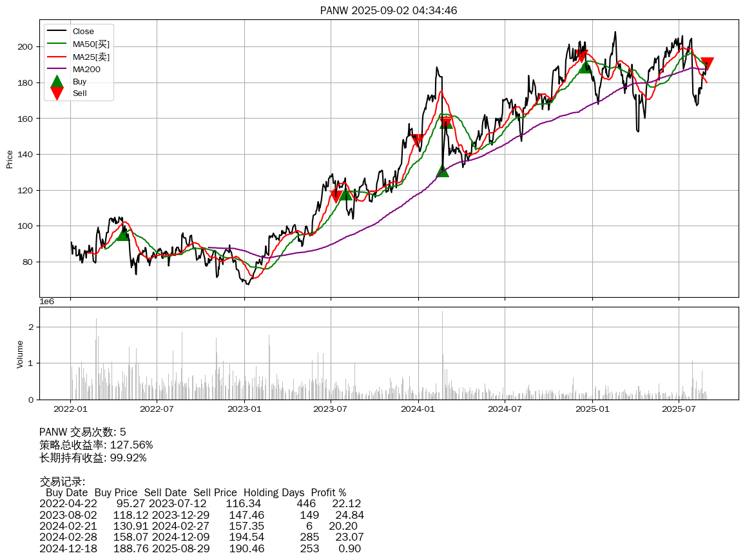Click the Buy marker at December 2024
This screenshot has width=745, height=560.
click(585, 67)
